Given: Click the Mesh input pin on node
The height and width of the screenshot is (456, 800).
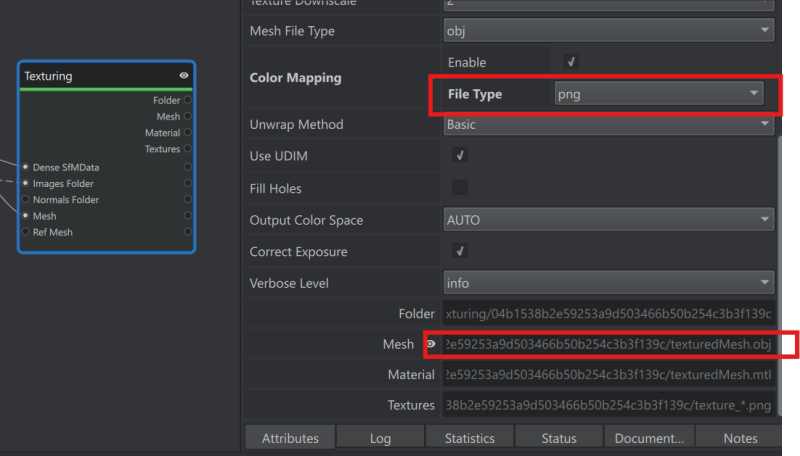Looking at the screenshot, I should pyautogui.click(x=25, y=216).
